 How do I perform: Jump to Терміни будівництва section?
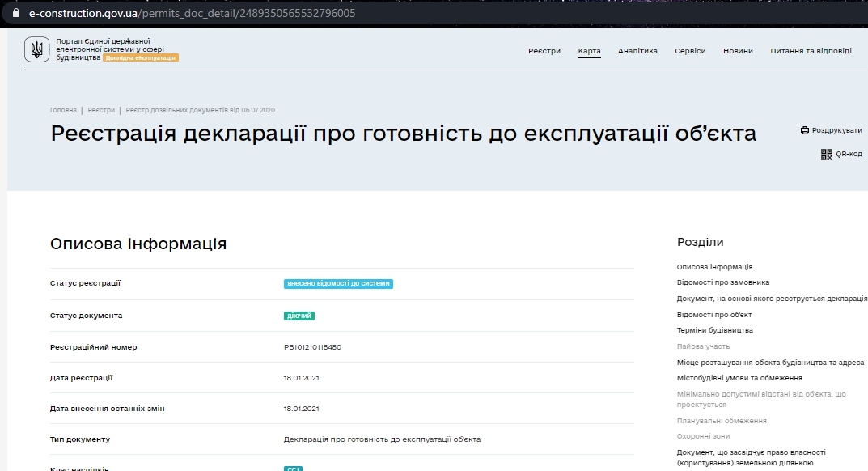point(714,330)
